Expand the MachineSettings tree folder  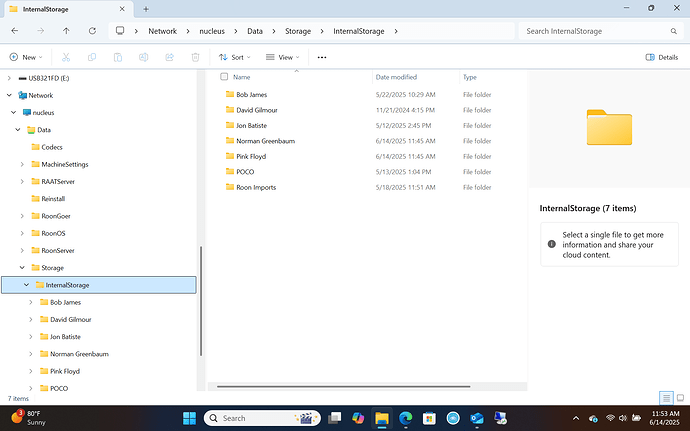tap(22, 164)
